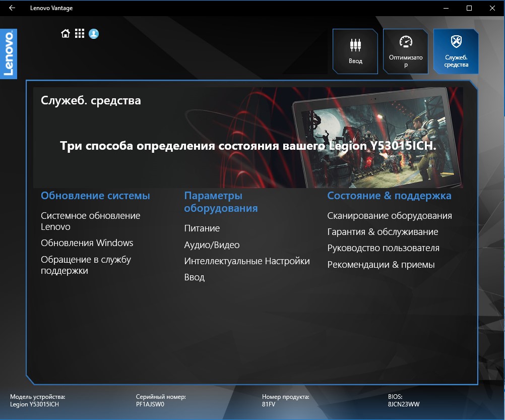The image size is (505, 420).
Task: Open Ввод link under hardware settings
Action: (x=194, y=277)
